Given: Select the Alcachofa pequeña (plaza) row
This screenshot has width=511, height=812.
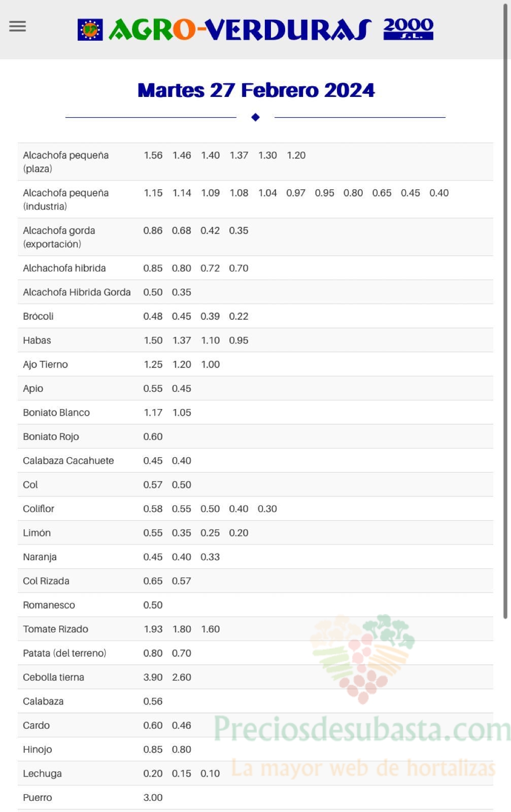Looking at the screenshot, I should 255,162.
